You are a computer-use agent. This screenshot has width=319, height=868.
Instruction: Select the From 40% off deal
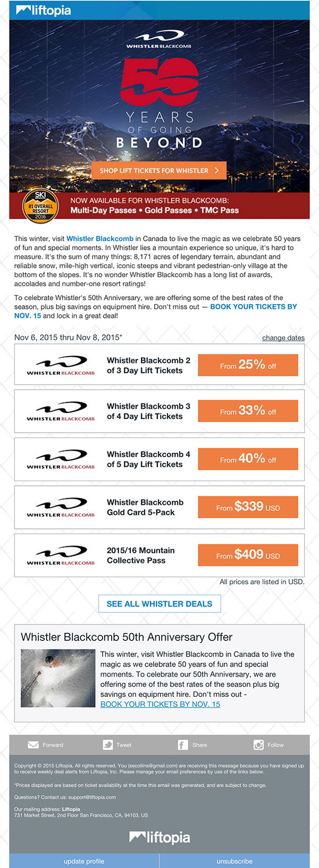[x=248, y=459]
